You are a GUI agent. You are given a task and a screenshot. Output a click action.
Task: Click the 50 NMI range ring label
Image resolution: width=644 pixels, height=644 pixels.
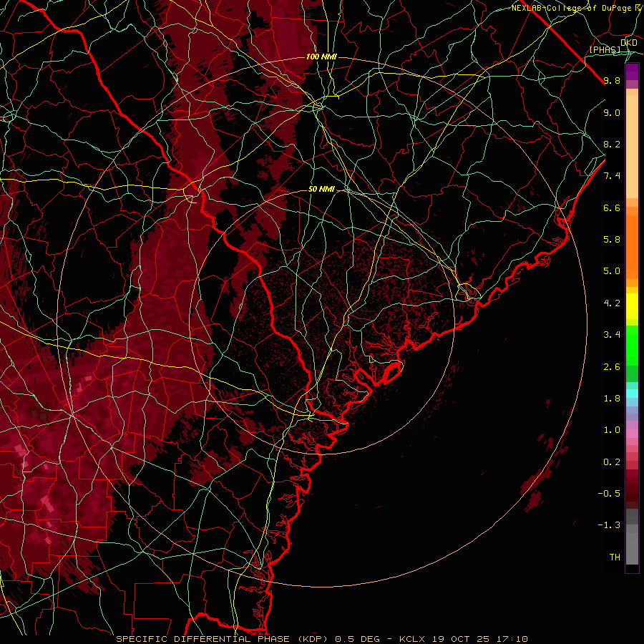tap(321, 189)
